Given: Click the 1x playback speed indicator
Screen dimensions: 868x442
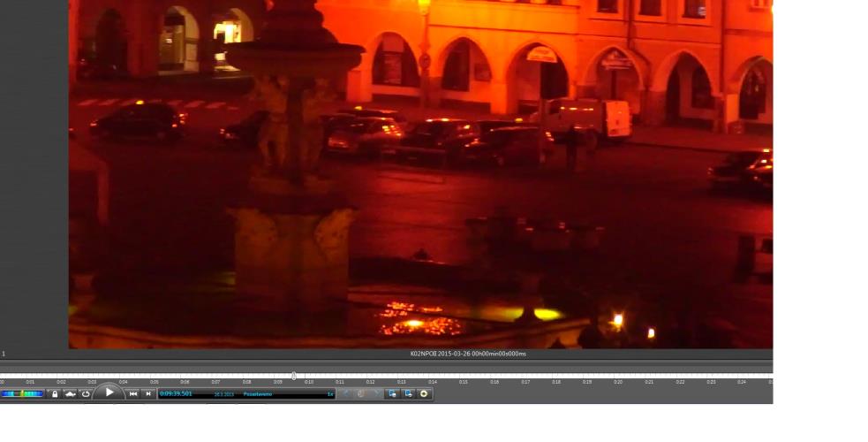Looking at the screenshot, I should coord(330,394).
